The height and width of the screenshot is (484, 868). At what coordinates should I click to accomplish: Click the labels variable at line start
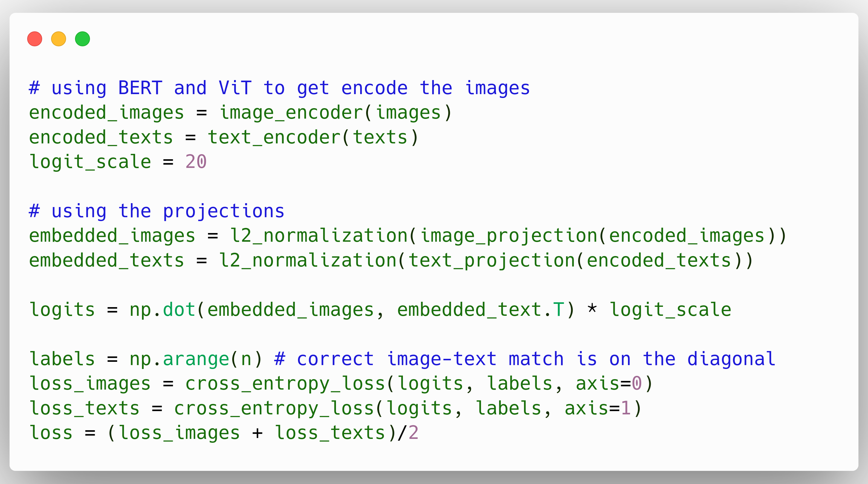[x=62, y=359]
